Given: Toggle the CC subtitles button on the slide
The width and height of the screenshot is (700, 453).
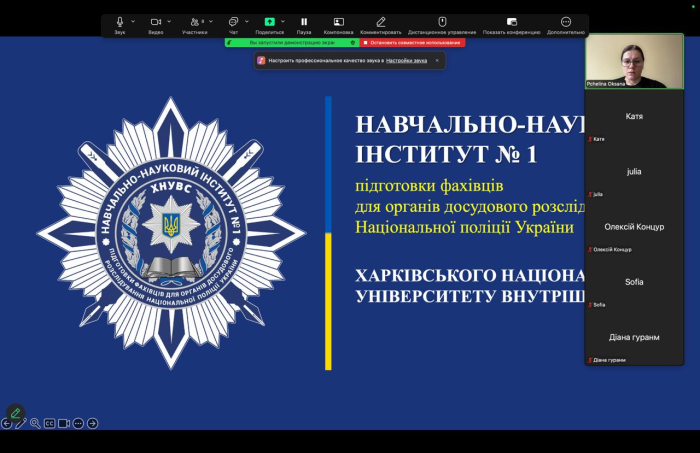Looking at the screenshot, I should pyautogui.click(x=49, y=423).
